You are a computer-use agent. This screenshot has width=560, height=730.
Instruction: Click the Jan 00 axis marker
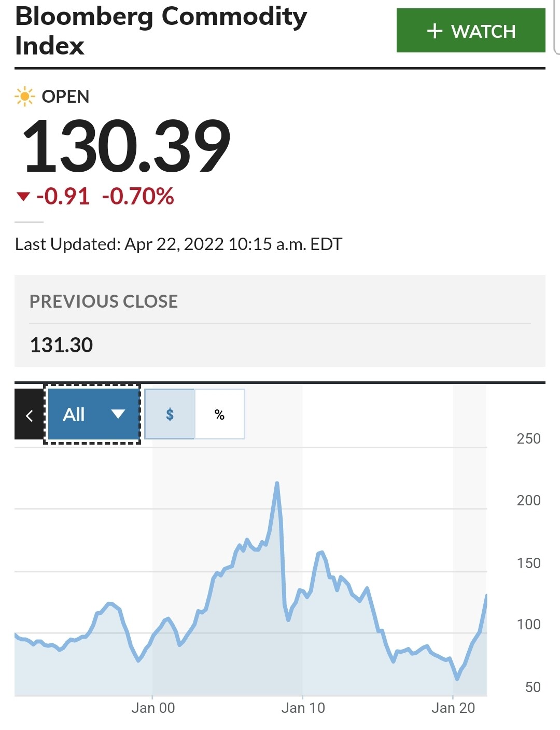(153, 708)
